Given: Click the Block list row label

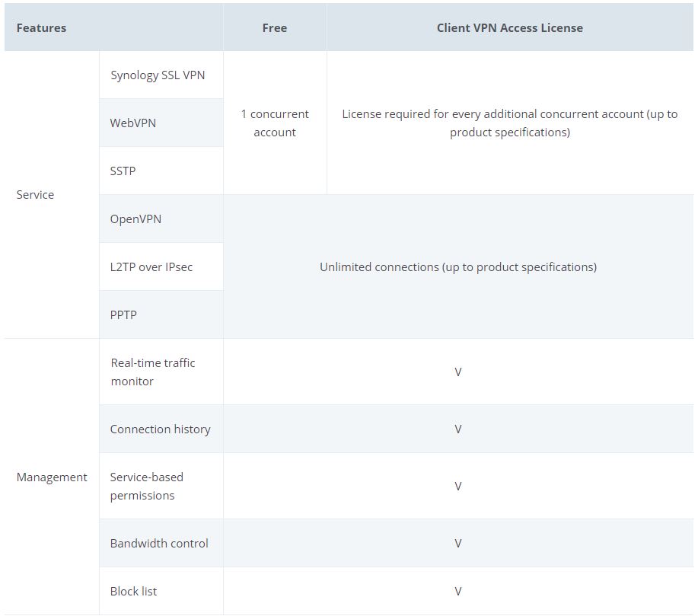Looking at the screenshot, I should point(134,592).
